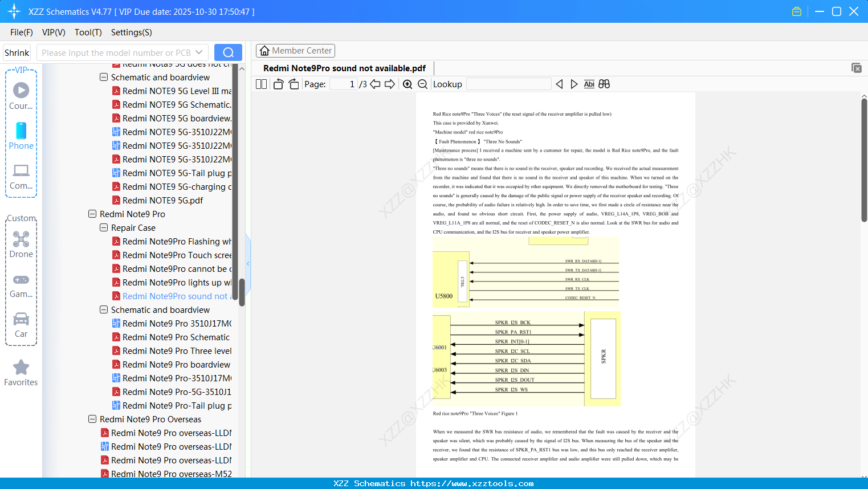Open 'Redmi NOTE9 5G Schematic' file
The width and height of the screenshot is (868, 489).
coord(172,105)
